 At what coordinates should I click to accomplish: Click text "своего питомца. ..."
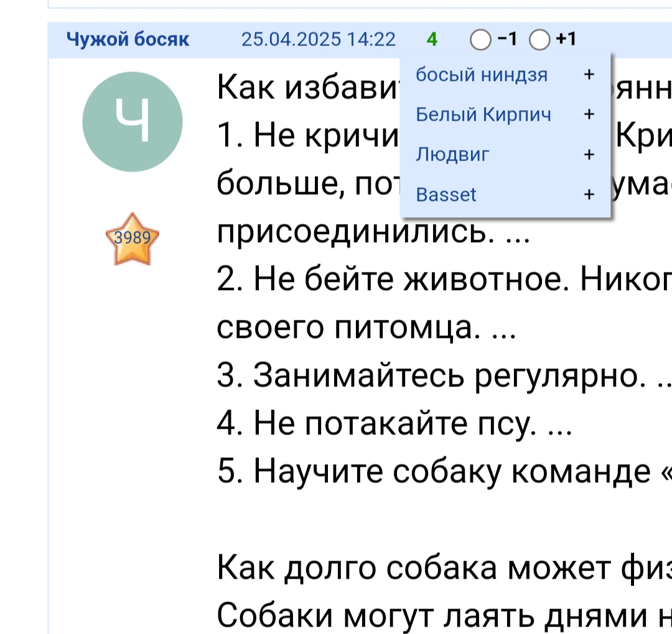coord(366,327)
